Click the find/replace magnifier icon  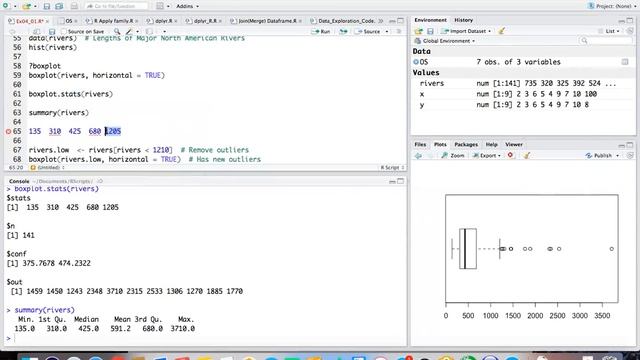[x=117, y=31]
